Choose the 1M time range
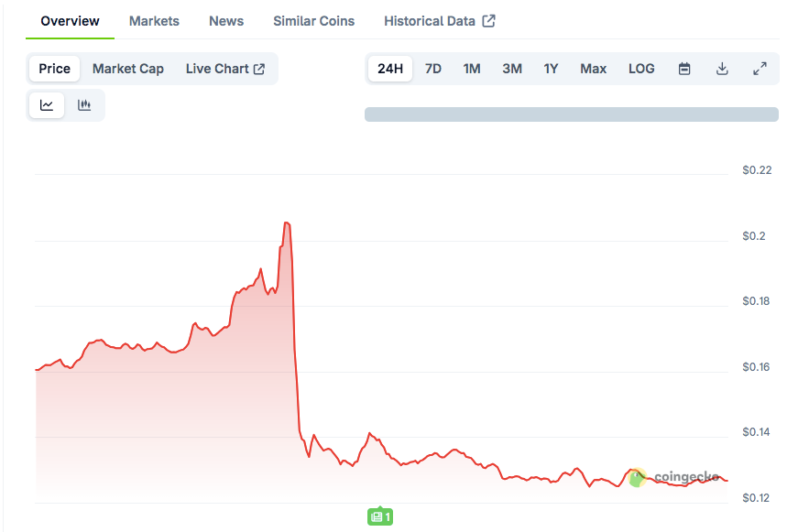Viewport: 787px width, 532px height. (x=472, y=69)
